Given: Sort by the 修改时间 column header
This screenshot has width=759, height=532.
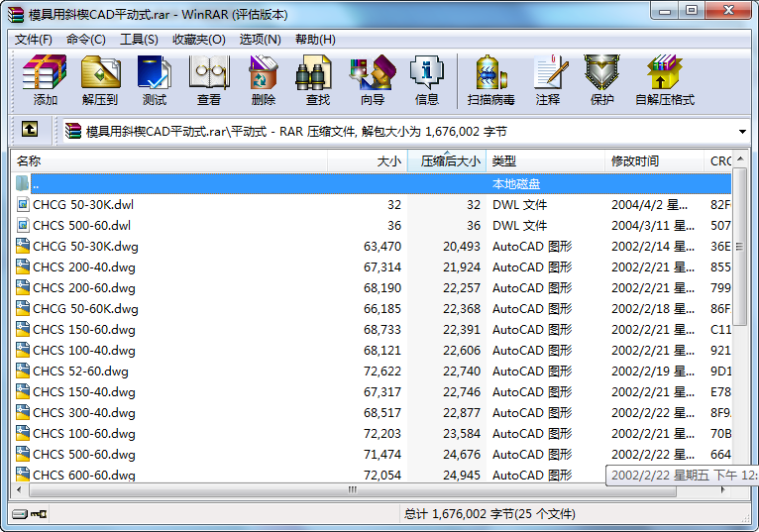Looking at the screenshot, I should coord(654,161).
